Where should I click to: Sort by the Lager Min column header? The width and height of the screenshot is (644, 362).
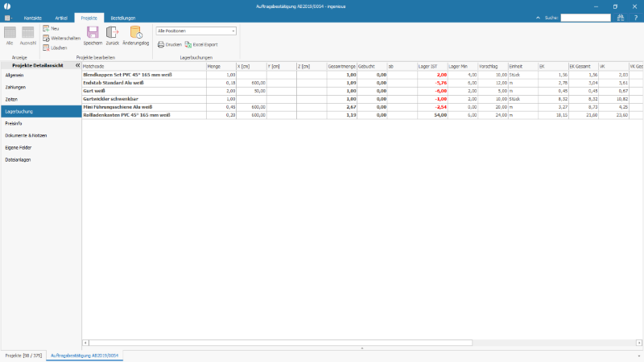463,66
